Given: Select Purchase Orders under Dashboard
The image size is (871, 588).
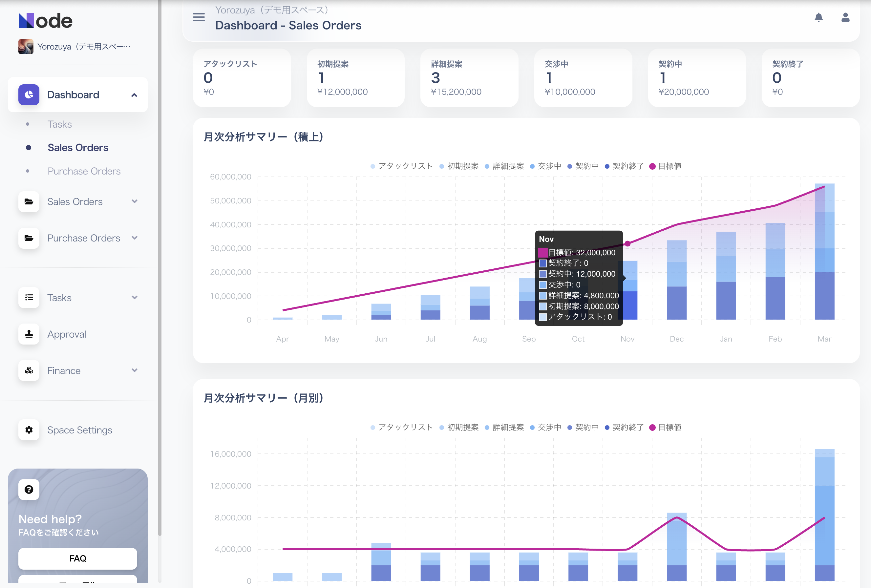Looking at the screenshot, I should (84, 171).
